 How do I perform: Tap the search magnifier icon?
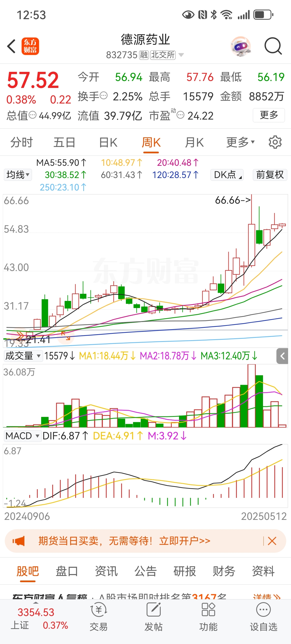click(x=273, y=46)
